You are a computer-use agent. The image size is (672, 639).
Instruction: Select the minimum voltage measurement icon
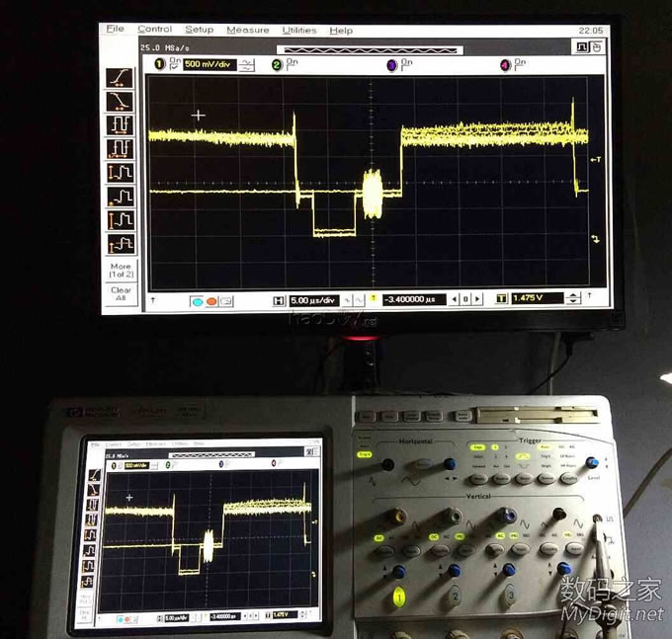(x=121, y=196)
